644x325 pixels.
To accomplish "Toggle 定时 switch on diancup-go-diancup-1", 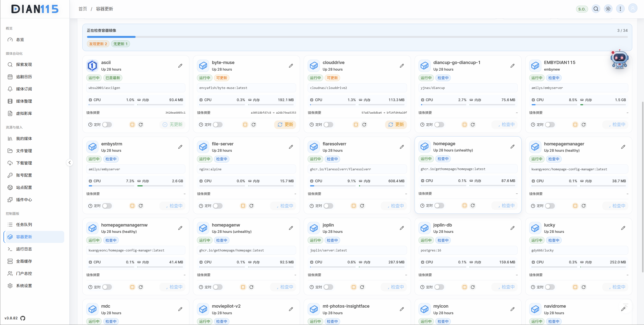I will click(439, 124).
